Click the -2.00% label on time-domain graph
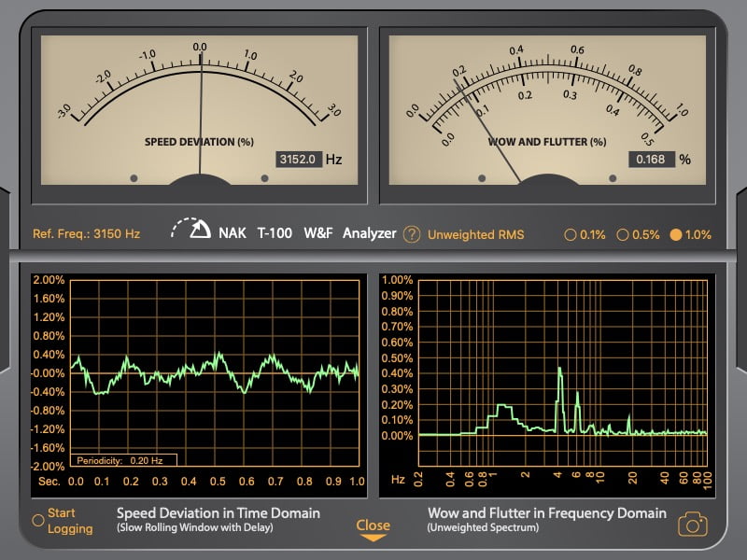Image resolution: width=747 pixels, height=560 pixels. tap(48, 466)
